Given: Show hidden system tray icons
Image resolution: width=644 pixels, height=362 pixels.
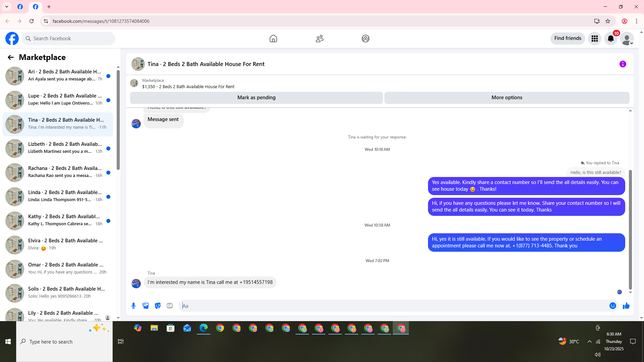Looking at the screenshot, I should point(589,342).
